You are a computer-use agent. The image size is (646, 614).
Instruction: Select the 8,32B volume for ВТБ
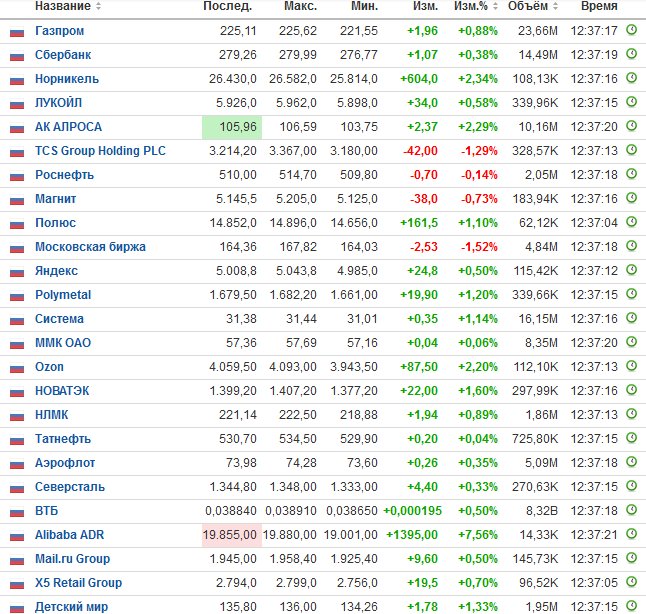[x=542, y=511]
